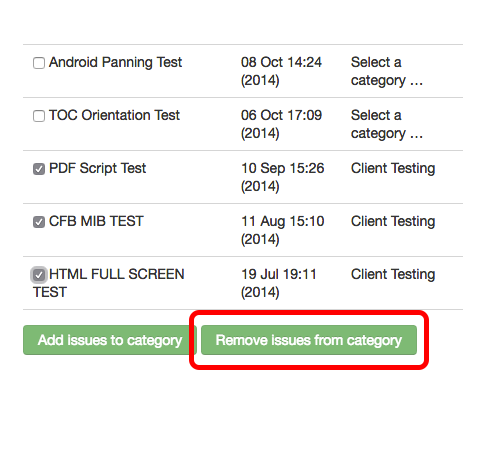
Task: Uncheck the CFB MIB TEST checkbox
Action: [x=39, y=222]
